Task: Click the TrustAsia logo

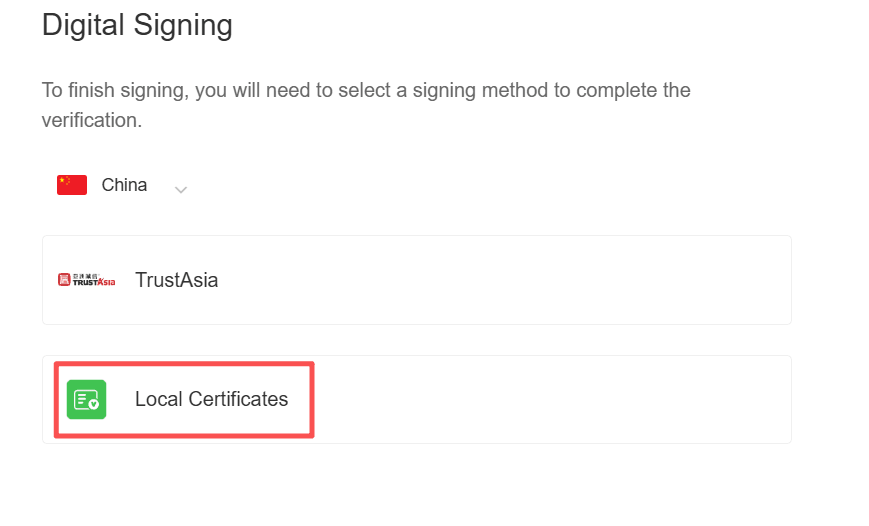Action: point(87,280)
